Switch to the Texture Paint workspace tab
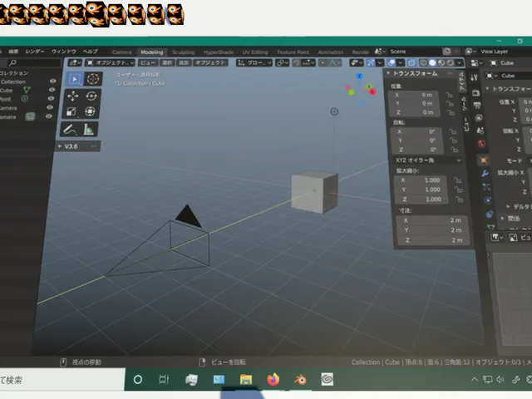Image resolution: width=532 pixels, height=399 pixels. [293, 52]
